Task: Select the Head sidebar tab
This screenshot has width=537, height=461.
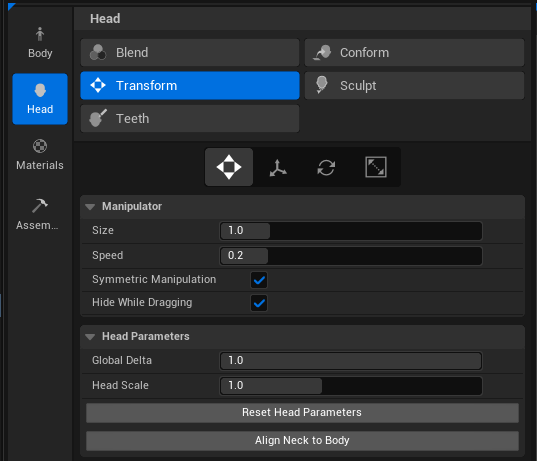Action: coord(40,99)
